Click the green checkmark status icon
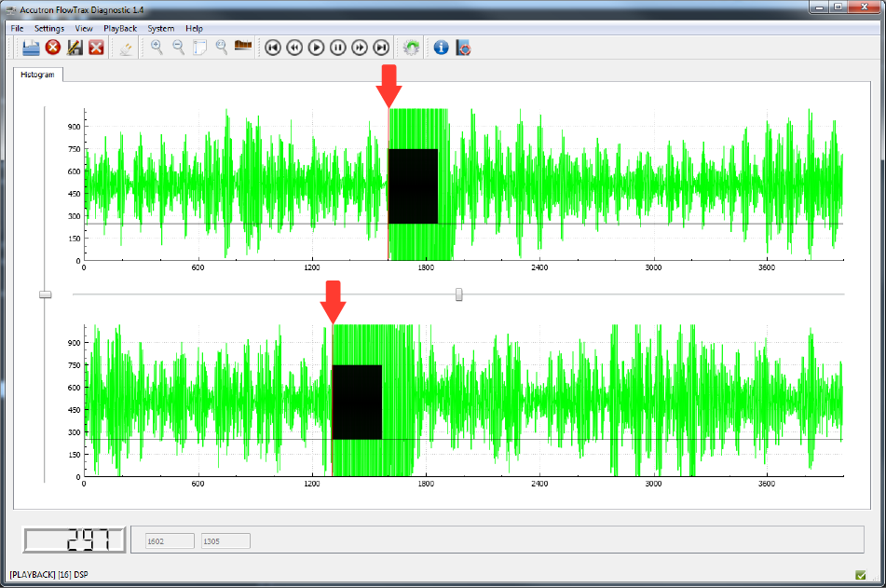The width and height of the screenshot is (886, 588). pos(860,574)
